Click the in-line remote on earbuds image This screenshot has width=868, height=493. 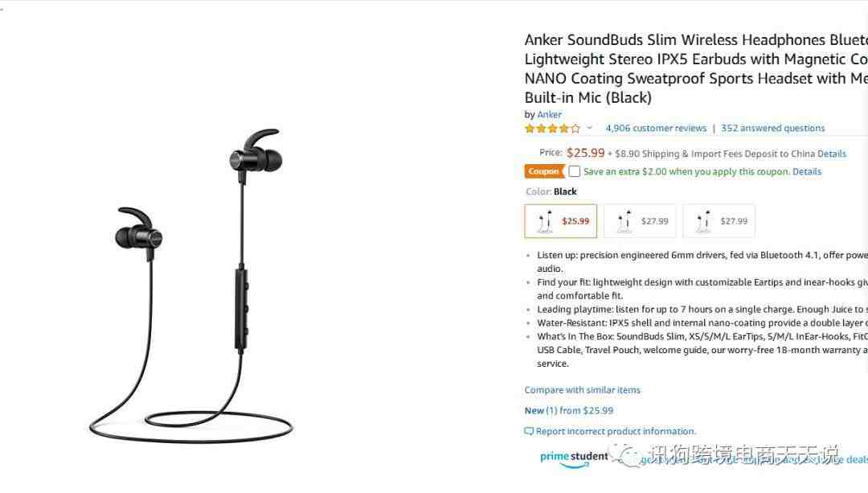point(241,309)
